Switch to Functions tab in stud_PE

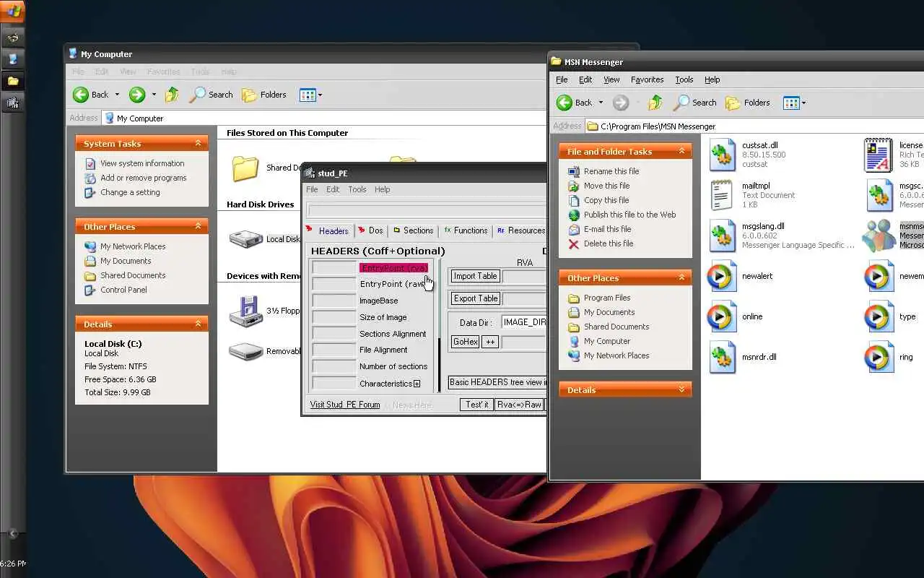tap(466, 230)
